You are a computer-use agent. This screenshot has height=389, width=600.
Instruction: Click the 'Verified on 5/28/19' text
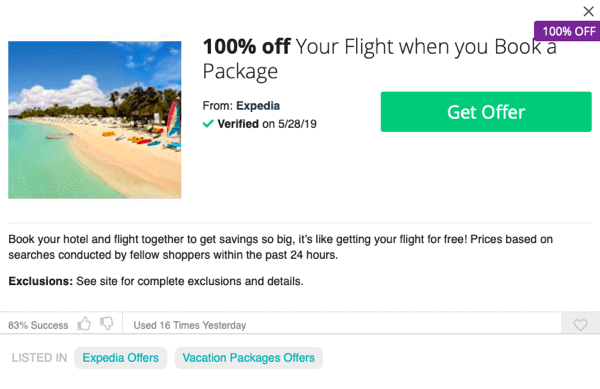tap(267, 124)
